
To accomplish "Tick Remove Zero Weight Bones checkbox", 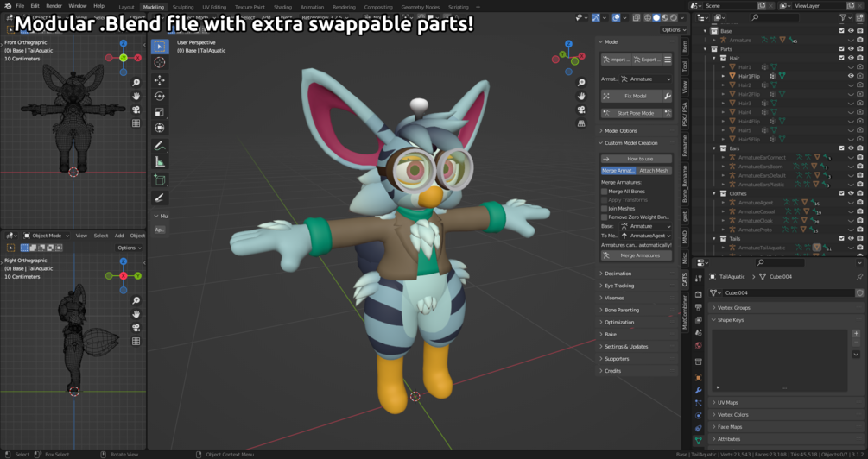I will [x=605, y=217].
